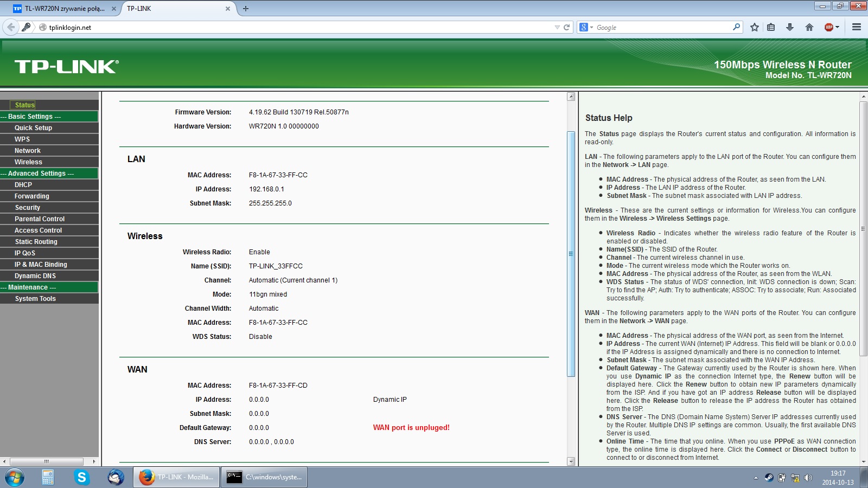
Task: Bookmark this page with star icon
Action: click(754, 27)
